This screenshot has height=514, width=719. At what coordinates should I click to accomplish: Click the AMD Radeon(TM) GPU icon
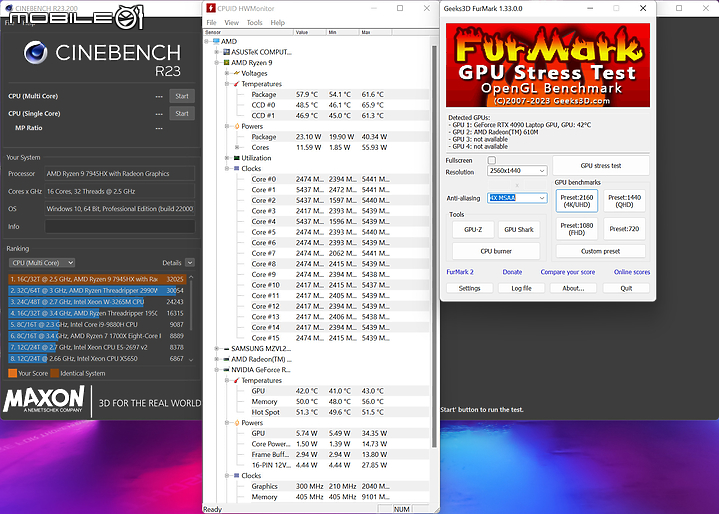(x=227, y=359)
